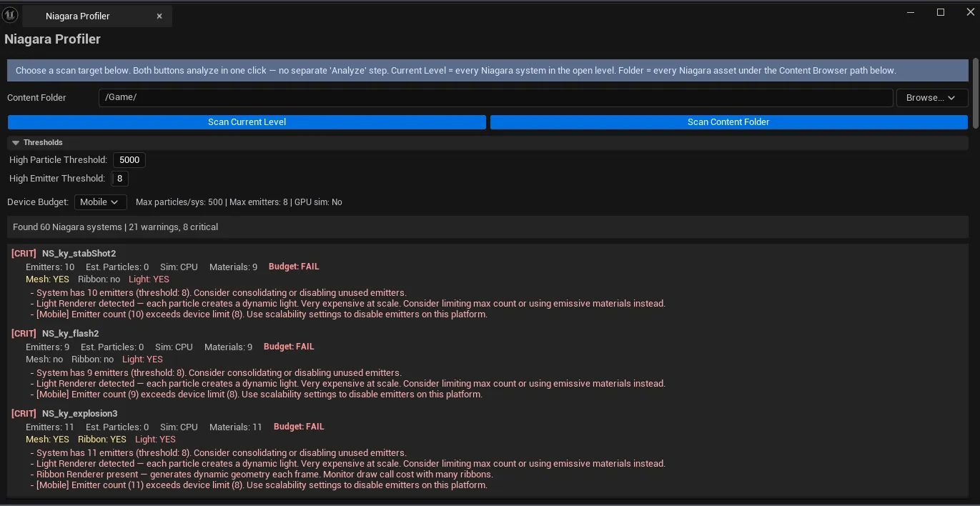This screenshot has width=980, height=506.
Task: Click 'Ribbon: YES' under NS_ky_explosion3
Action: point(102,440)
